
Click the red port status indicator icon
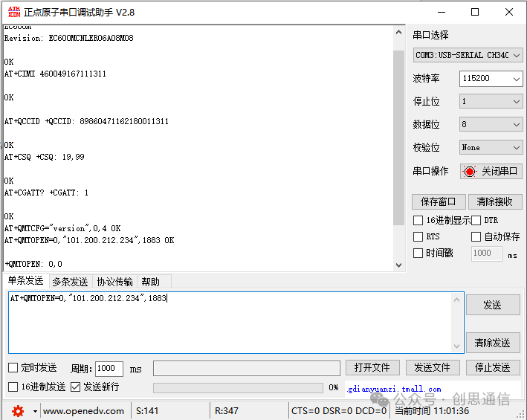click(470, 172)
